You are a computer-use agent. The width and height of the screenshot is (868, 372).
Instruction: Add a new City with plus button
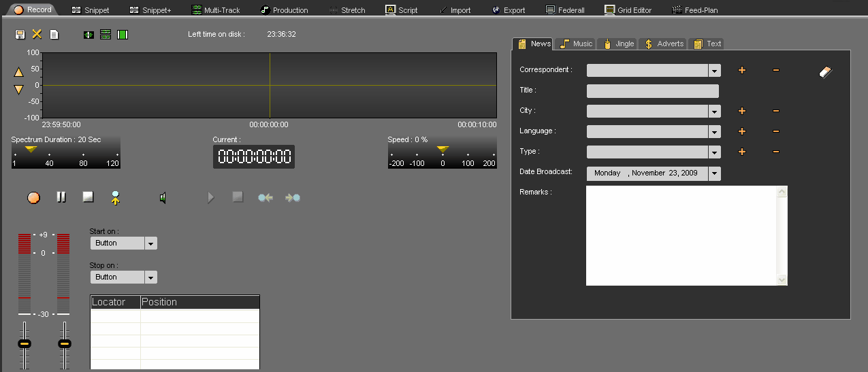pos(742,112)
